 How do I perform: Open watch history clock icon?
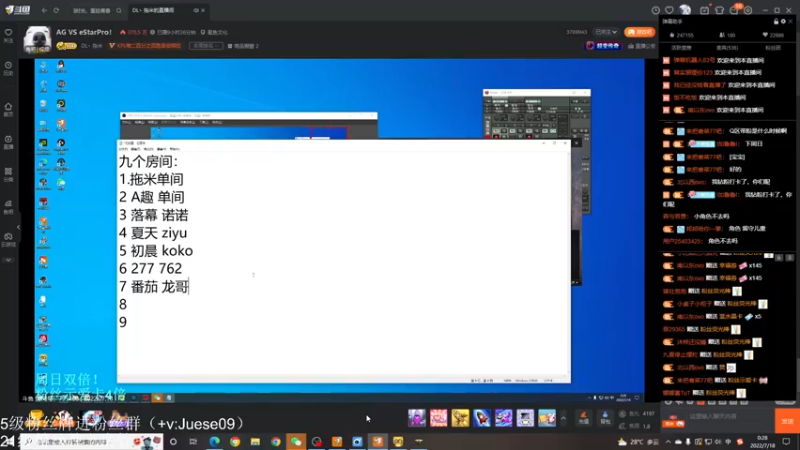pos(656,10)
